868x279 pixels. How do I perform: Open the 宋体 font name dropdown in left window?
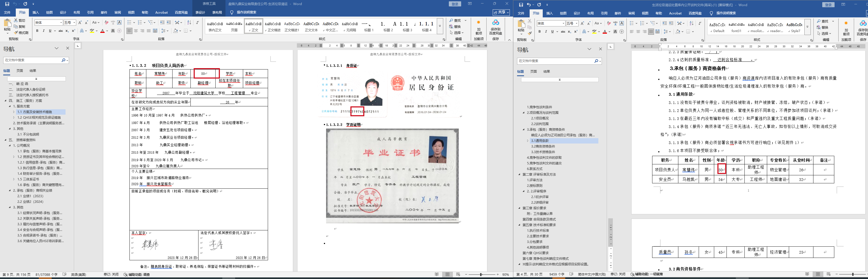61,22
